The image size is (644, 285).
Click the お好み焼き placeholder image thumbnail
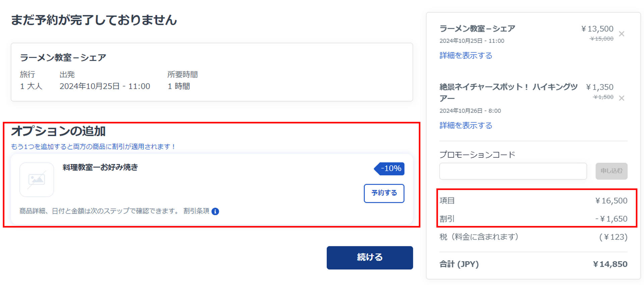pyautogui.click(x=37, y=180)
